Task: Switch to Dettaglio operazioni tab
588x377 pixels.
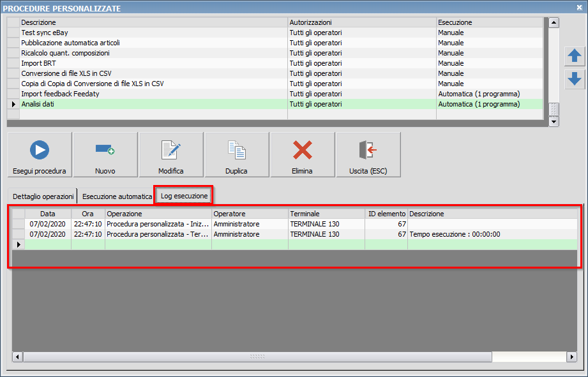Action: coord(43,196)
